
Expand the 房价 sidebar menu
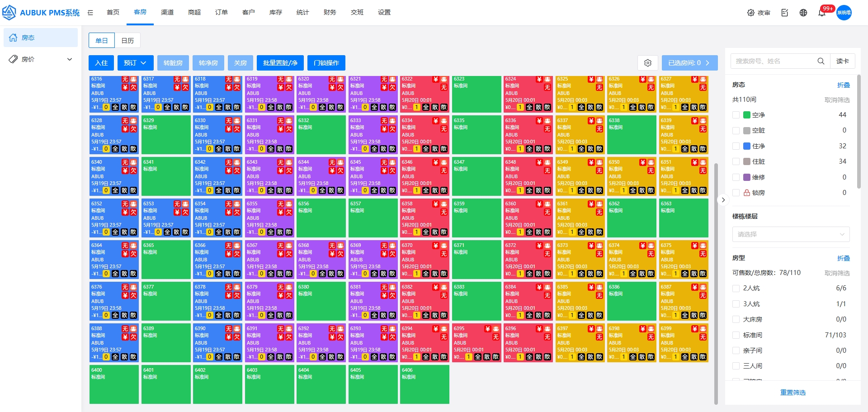tap(41, 59)
